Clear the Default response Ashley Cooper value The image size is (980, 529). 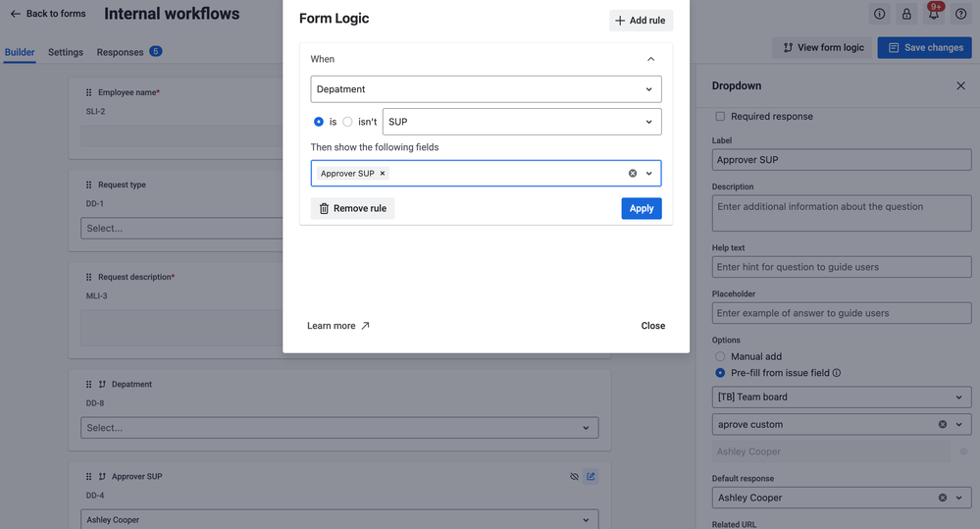[943, 498]
